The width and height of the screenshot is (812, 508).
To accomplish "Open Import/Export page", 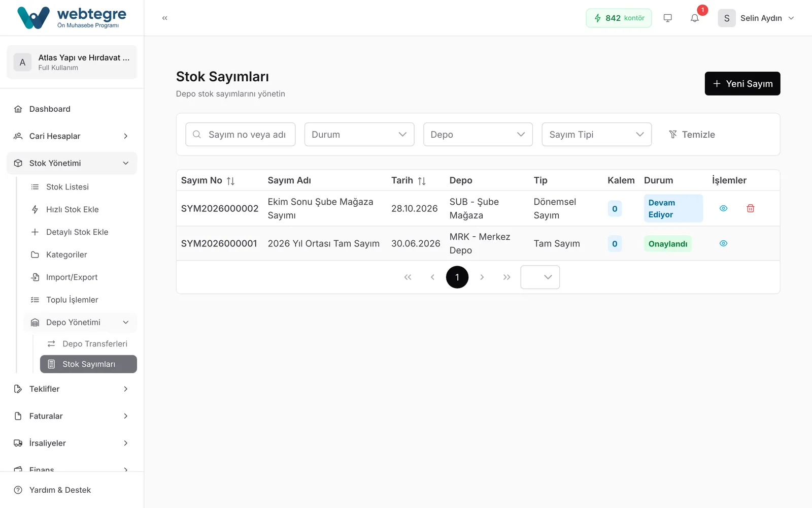I will [x=80, y=277].
